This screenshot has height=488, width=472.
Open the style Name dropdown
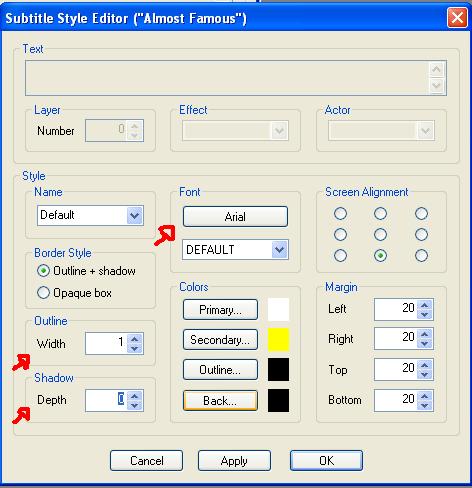134,215
